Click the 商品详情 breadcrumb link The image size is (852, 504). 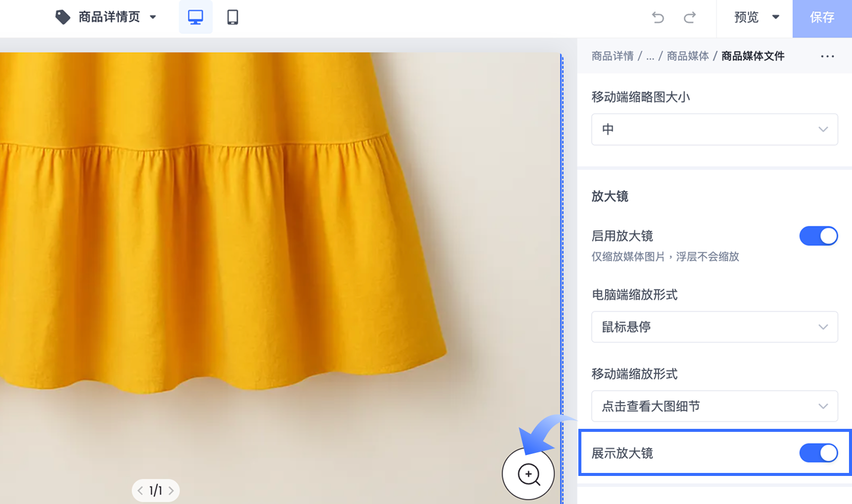(611, 56)
